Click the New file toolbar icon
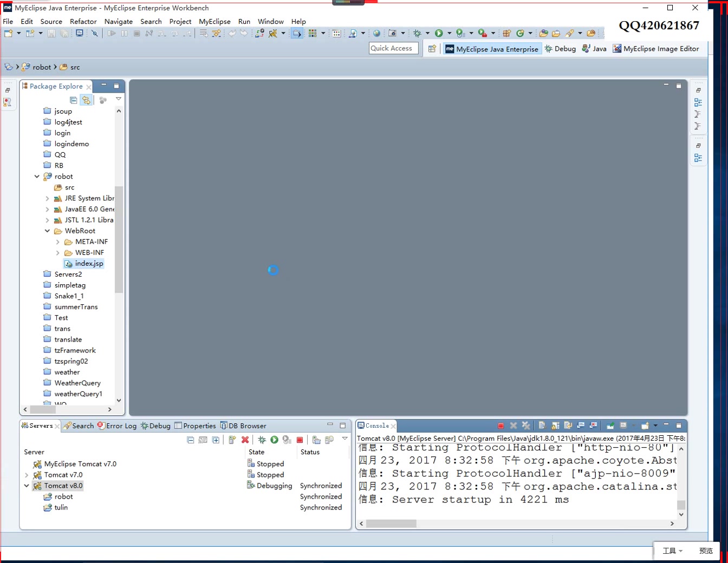 coord(8,34)
